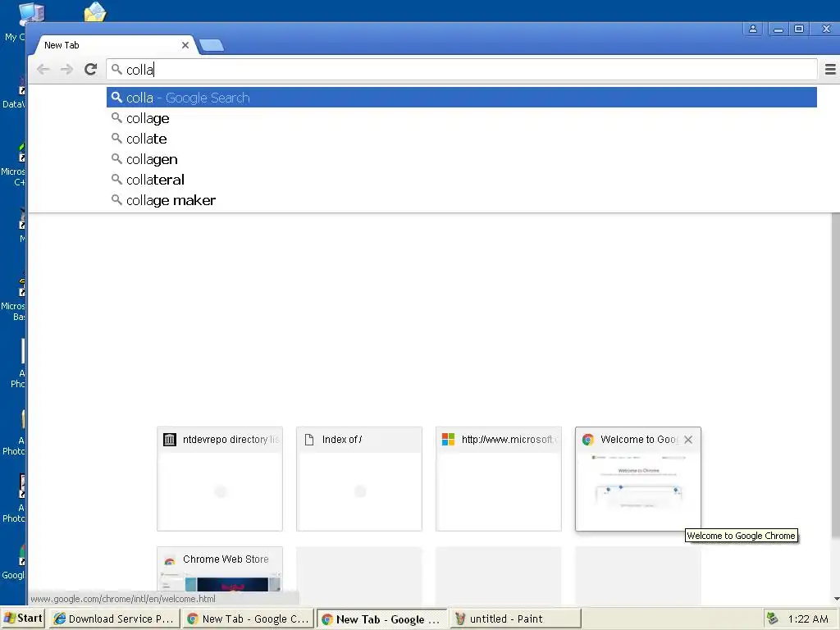Click the page icon on Index tile
This screenshot has width=840, height=630.
tap(309, 440)
